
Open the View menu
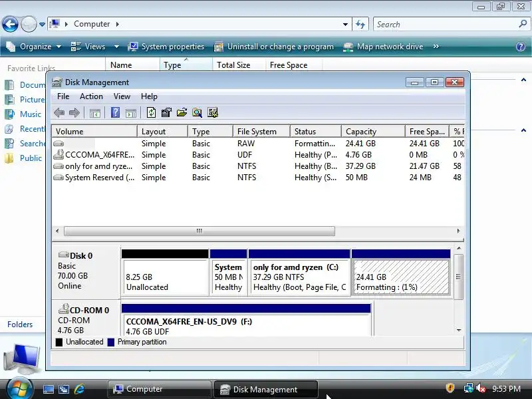(122, 96)
